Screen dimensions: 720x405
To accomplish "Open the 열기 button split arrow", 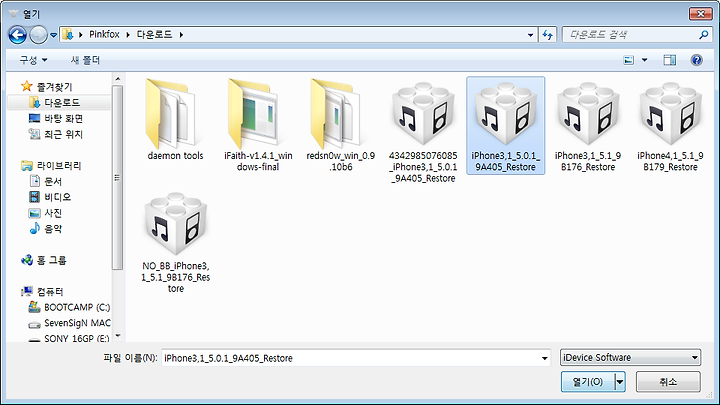I will pos(620,382).
